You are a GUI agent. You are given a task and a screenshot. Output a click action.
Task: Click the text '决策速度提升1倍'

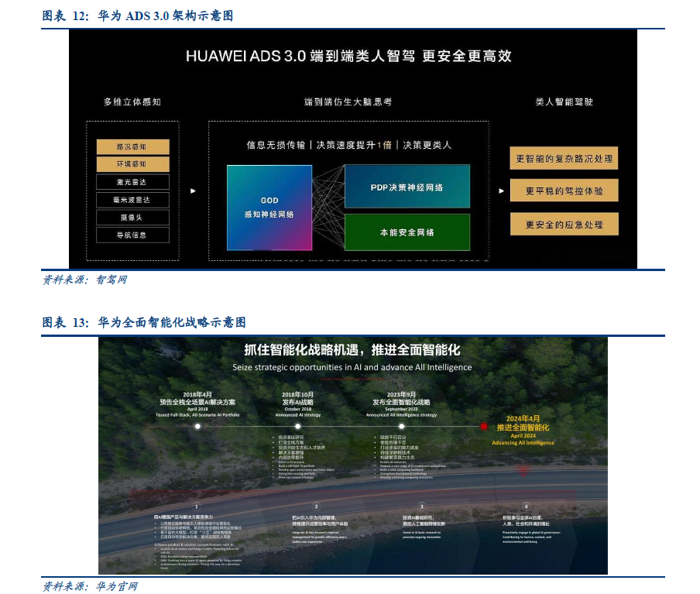(354, 145)
